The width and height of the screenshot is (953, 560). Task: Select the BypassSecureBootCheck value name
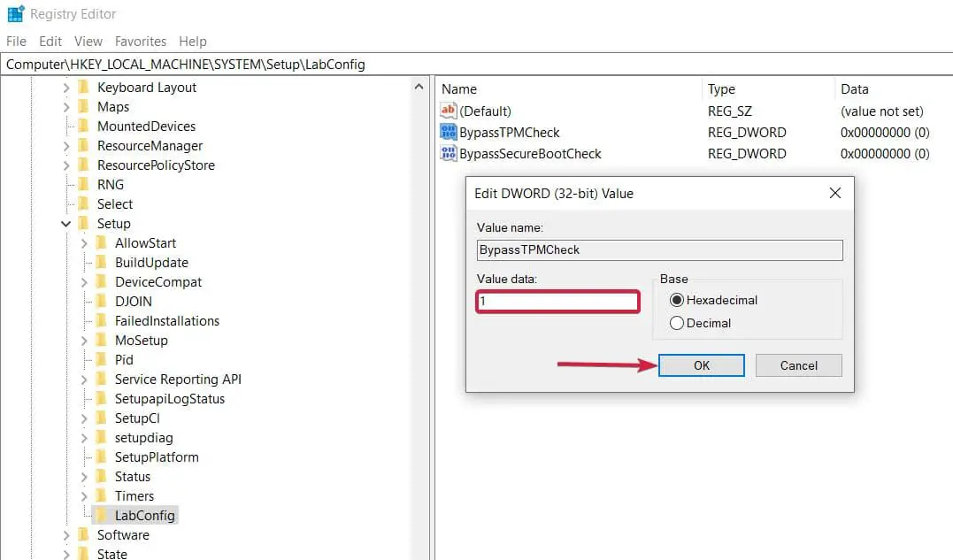point(530,154)
